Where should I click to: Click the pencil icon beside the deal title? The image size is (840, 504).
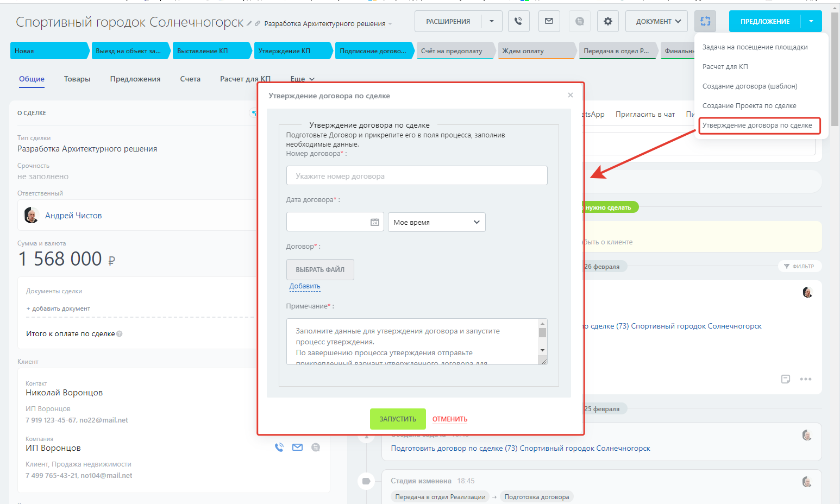pos(249,23)
